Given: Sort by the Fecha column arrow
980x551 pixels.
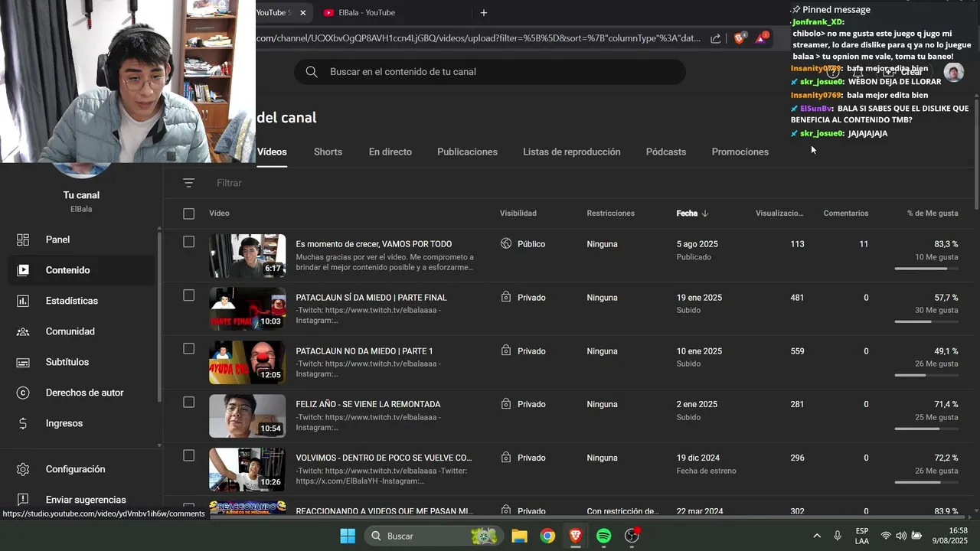Looking at the screenshot, I should point(705,214).
